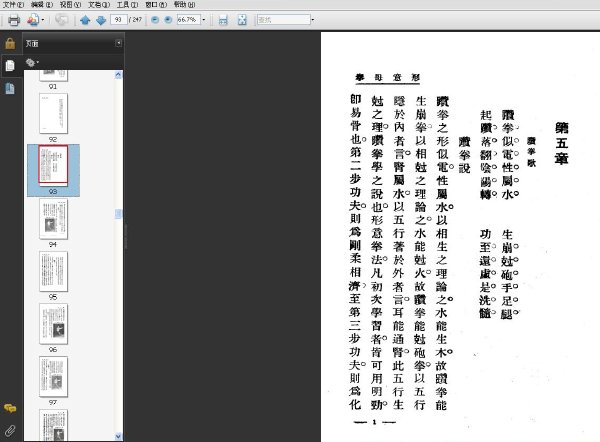Viewport: 600px width, 442px height.
Task: Open the gear options menu in Pages panel
Action: (x=32, y=62)
